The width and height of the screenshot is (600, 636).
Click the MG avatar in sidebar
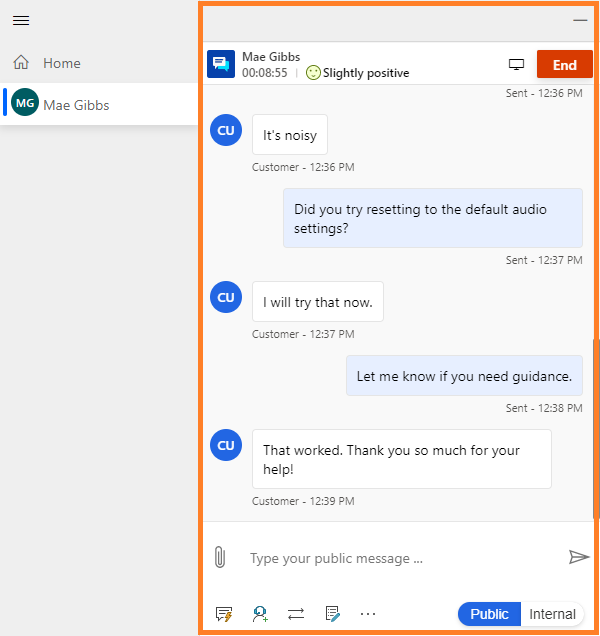click(25, 103)
